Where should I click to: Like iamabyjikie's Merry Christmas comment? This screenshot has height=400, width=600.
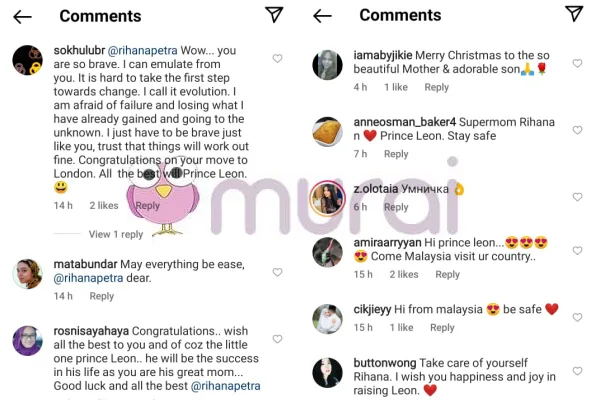tap(577, 63)
